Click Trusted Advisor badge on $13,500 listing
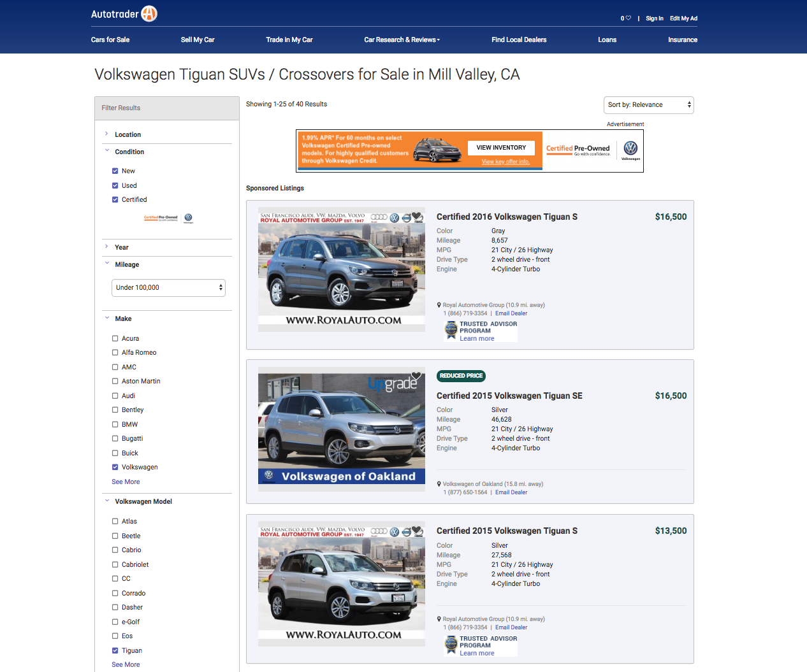Viewport: 807px width, 672px height. 451,643
